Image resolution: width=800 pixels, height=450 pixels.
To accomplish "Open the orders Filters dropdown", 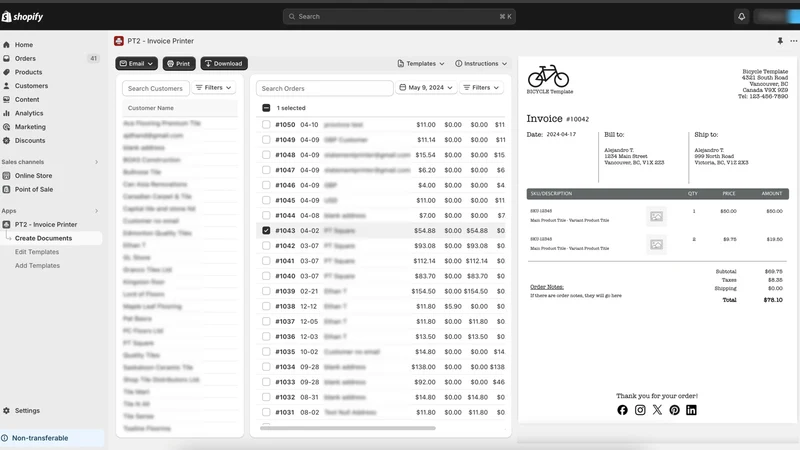I will (x=481, y=88).
